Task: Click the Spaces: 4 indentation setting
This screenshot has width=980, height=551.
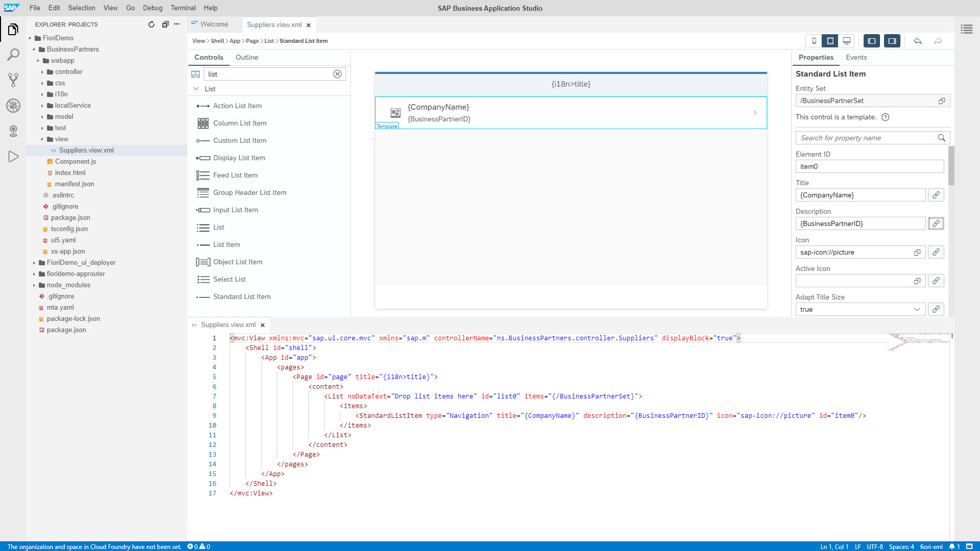Action: tap(901, 546)
